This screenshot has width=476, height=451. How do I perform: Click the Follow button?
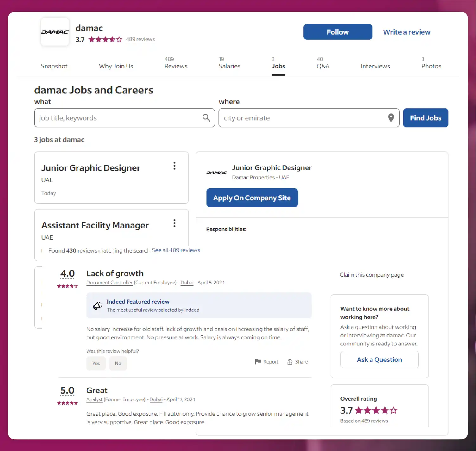click(x=338, y=32)
